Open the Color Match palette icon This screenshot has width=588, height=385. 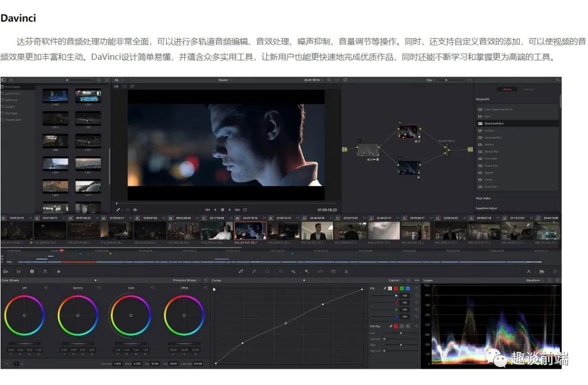point(19,271)
